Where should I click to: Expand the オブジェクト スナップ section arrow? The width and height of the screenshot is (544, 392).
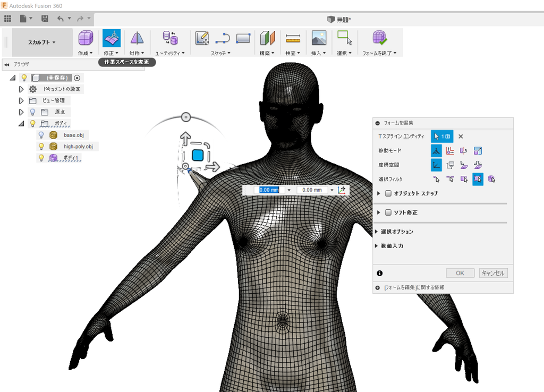coord(378,193)
